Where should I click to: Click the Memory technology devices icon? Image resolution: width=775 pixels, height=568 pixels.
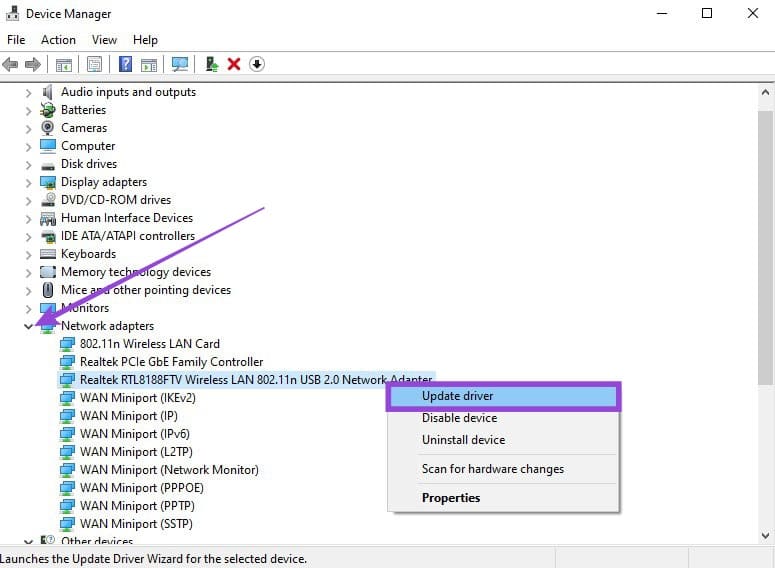[x=48, y=272]
